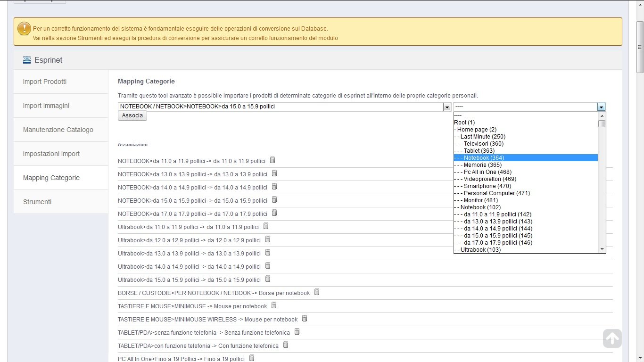Delete the Fino a 19 Pollici association
644x362 pixels.
click(252, 358)
